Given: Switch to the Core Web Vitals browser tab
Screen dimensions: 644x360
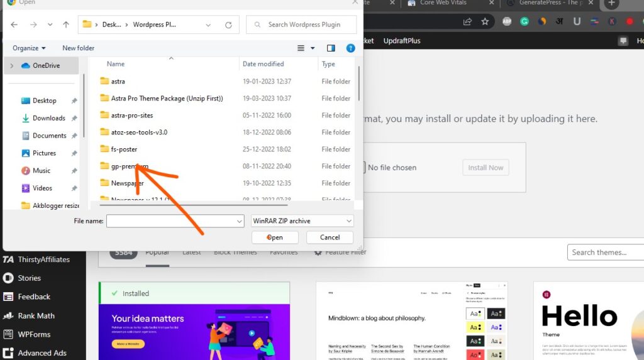Looking at the screenshot, I should click(443, 3).
